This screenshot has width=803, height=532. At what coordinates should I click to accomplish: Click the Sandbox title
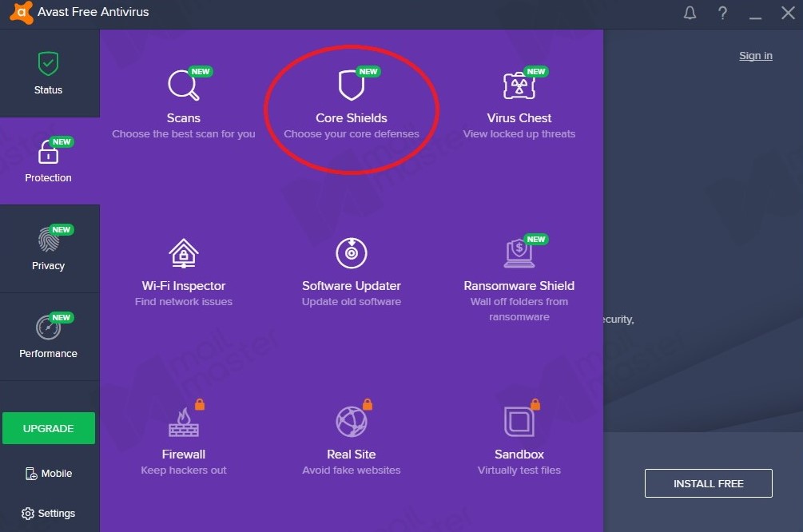pos(519,455)
